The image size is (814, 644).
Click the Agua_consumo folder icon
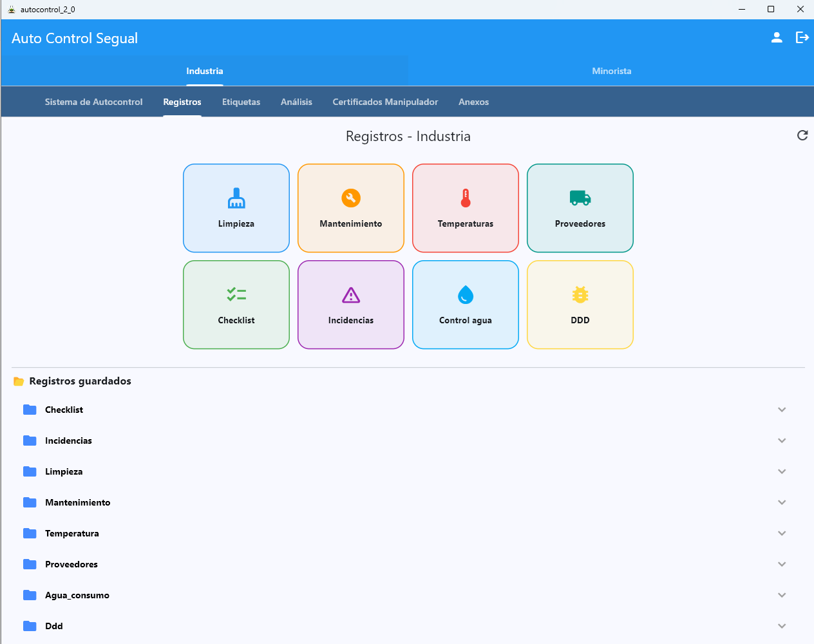click(30, 595)
